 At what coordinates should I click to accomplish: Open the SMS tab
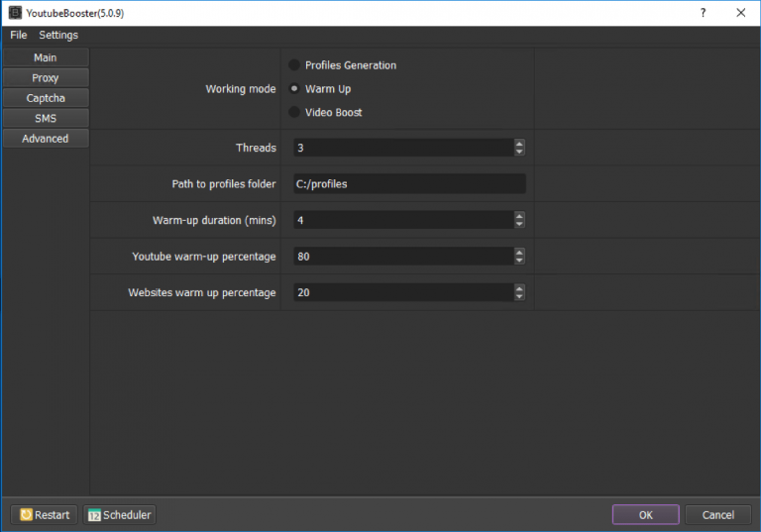46,119
